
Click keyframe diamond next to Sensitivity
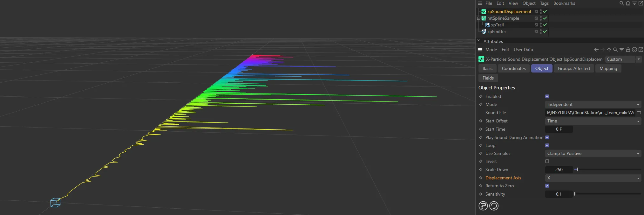click(481, 194)
